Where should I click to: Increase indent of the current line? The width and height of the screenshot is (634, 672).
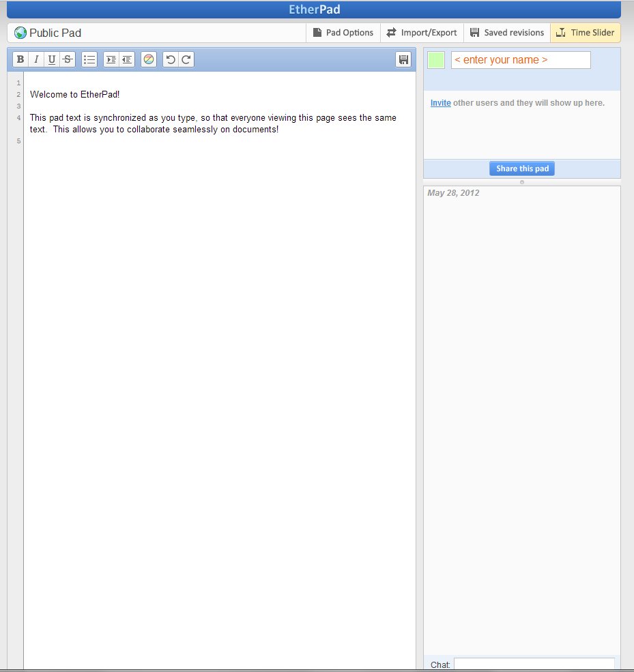click(111, 59)
